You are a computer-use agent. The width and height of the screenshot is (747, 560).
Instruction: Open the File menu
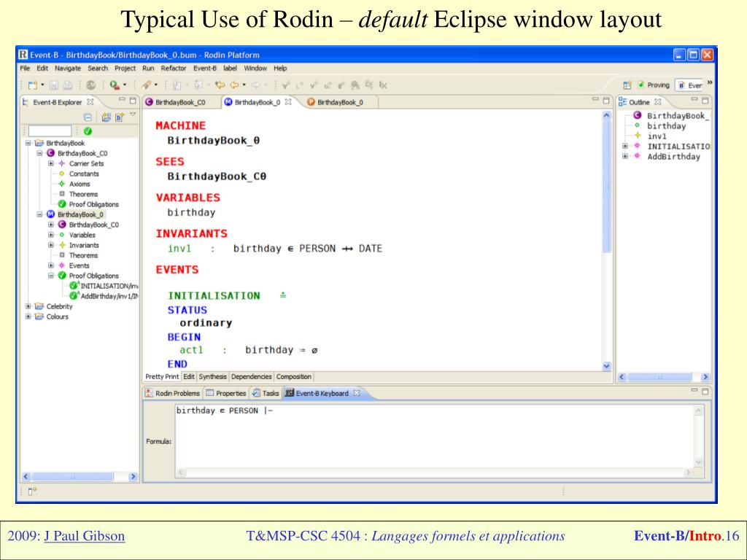point(25,68)
